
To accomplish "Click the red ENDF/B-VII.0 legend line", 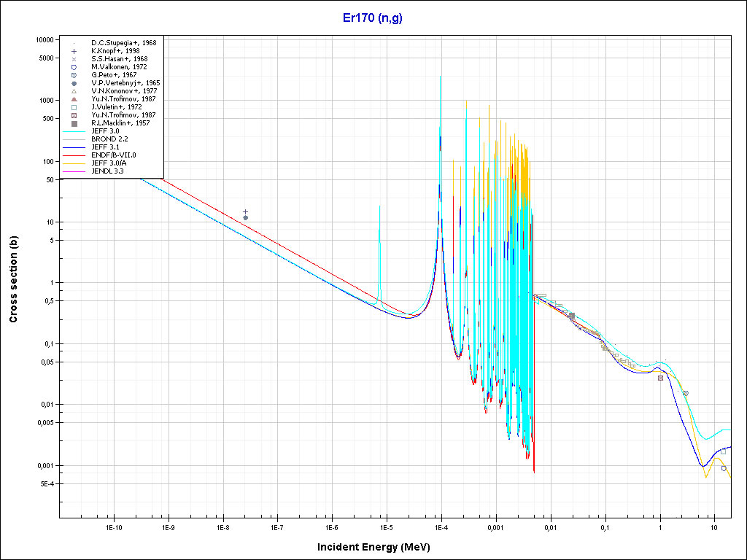I will (74, 155).
